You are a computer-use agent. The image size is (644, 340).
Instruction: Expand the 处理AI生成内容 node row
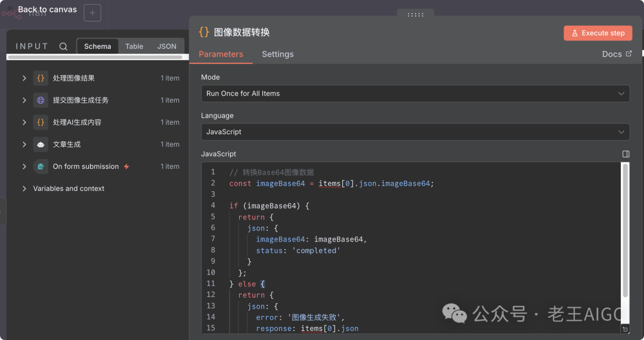coord(24,122)
